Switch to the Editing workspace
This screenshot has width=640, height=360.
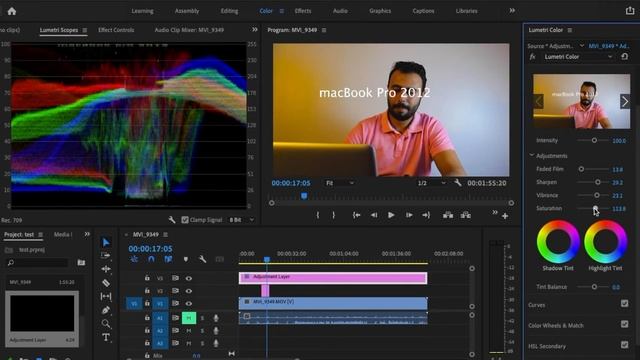[x=229, y=11]
